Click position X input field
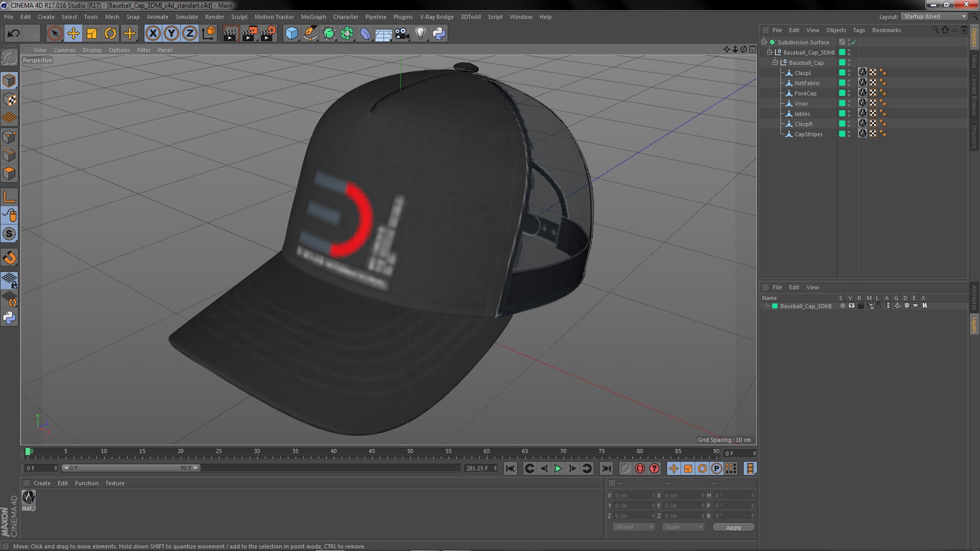This screenshot has width=980, height=551. point(633,495)
